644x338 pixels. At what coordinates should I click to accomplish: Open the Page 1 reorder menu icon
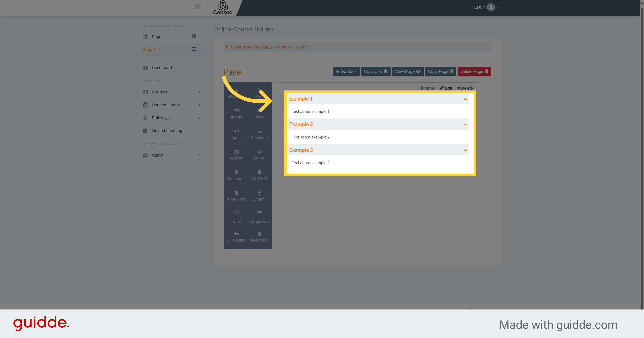pyautogui.click(x=194, y=49)
